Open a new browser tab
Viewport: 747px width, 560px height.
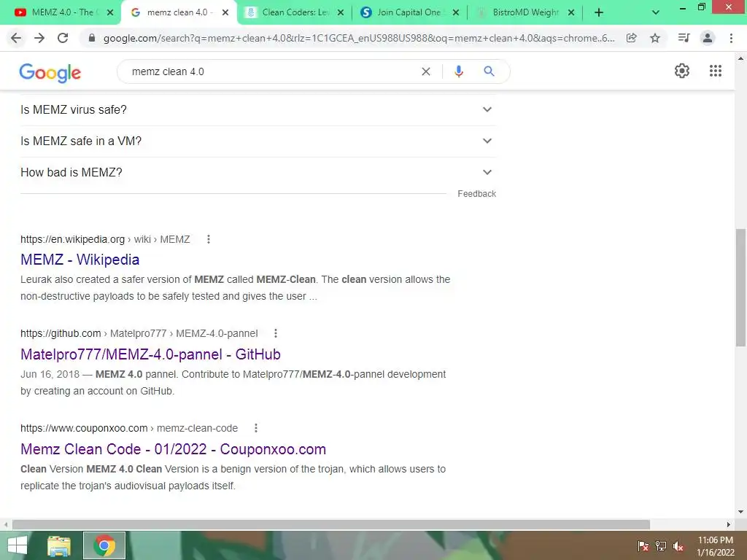(x=599, y=13)
